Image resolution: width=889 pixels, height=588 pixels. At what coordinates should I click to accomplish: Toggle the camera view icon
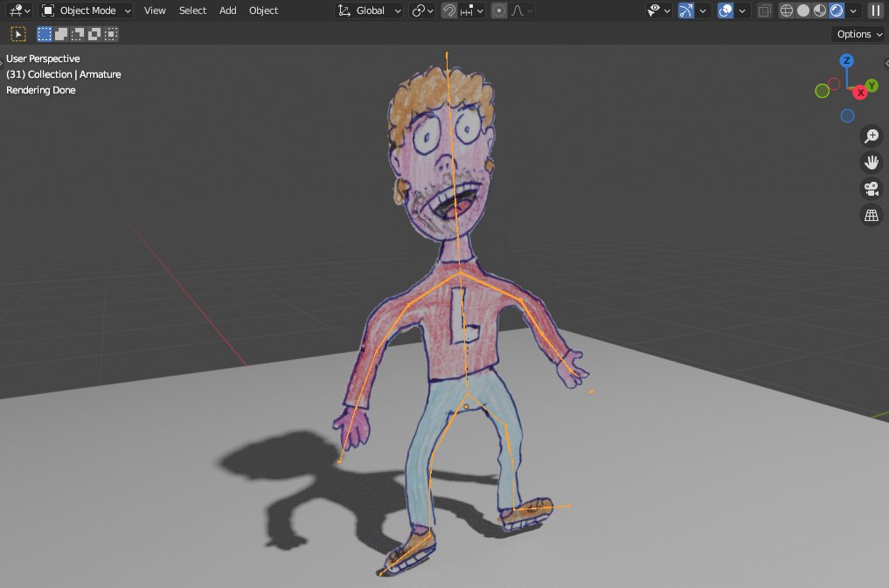point(871,188)
